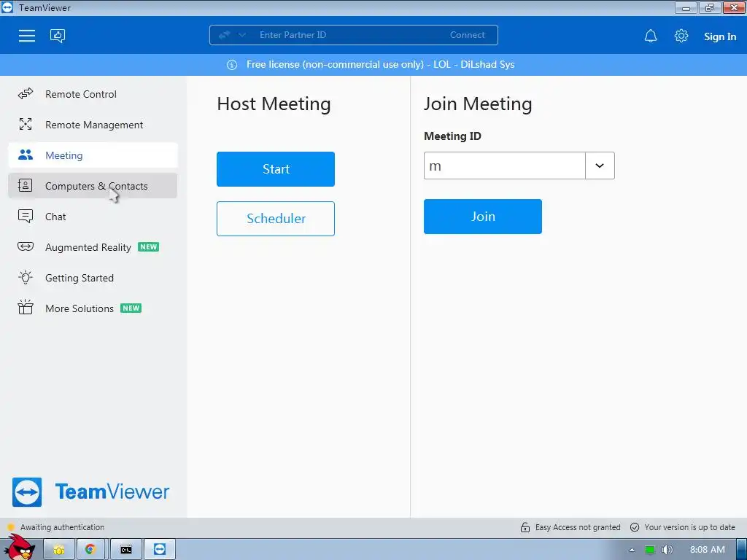Open settings gear icon
Screen dimensions: 747x560
[x=681, y=36]
